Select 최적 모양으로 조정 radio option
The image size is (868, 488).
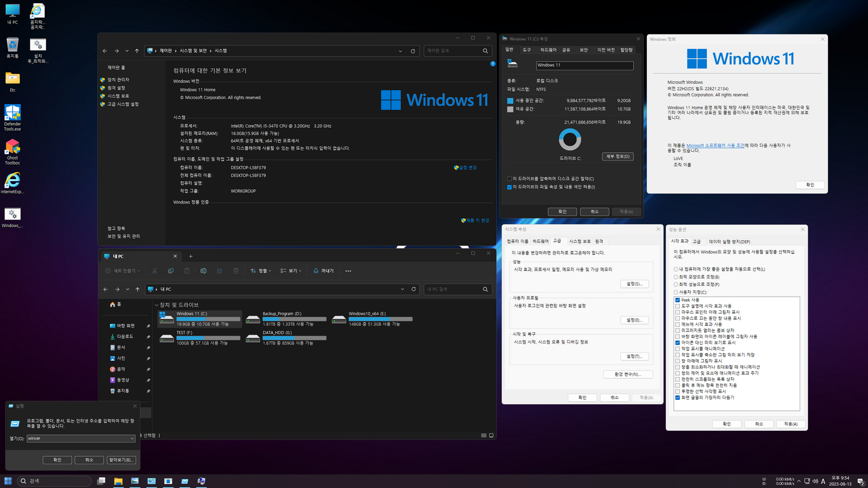[x=676, y=277]
